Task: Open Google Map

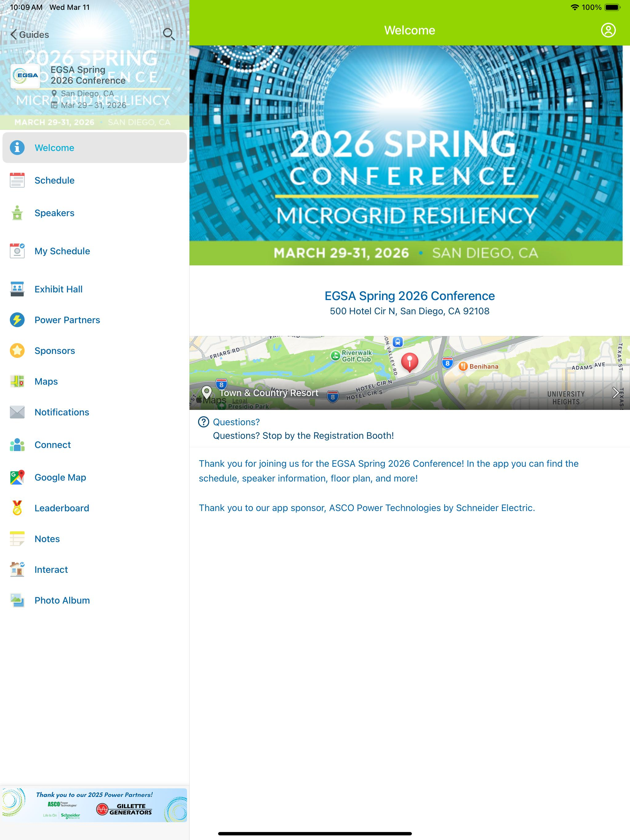Action: point(95,477)
